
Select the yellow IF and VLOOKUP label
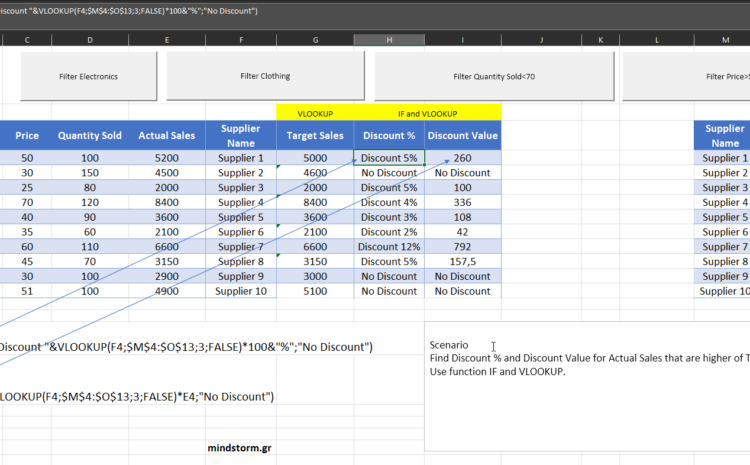428,113
